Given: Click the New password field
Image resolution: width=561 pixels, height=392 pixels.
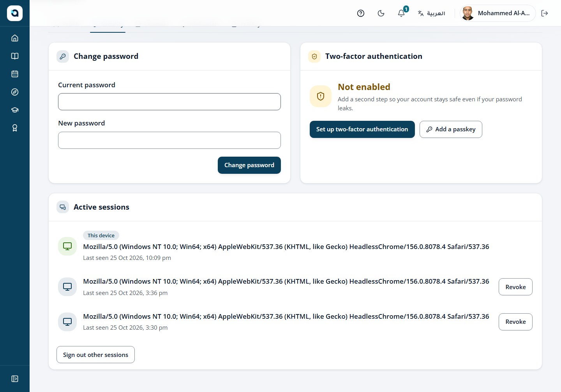Looking at the screenshot, I should [x=169, y=140].
